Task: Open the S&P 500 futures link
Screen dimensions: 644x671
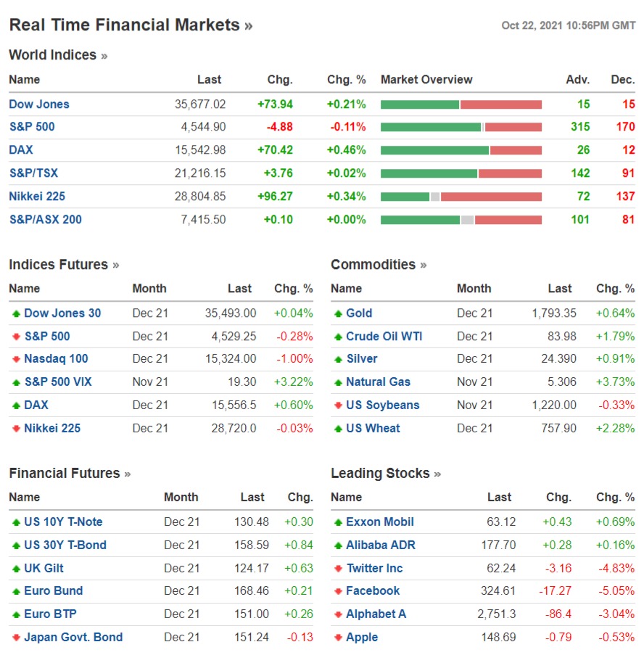Action: (x=47, y=336)
